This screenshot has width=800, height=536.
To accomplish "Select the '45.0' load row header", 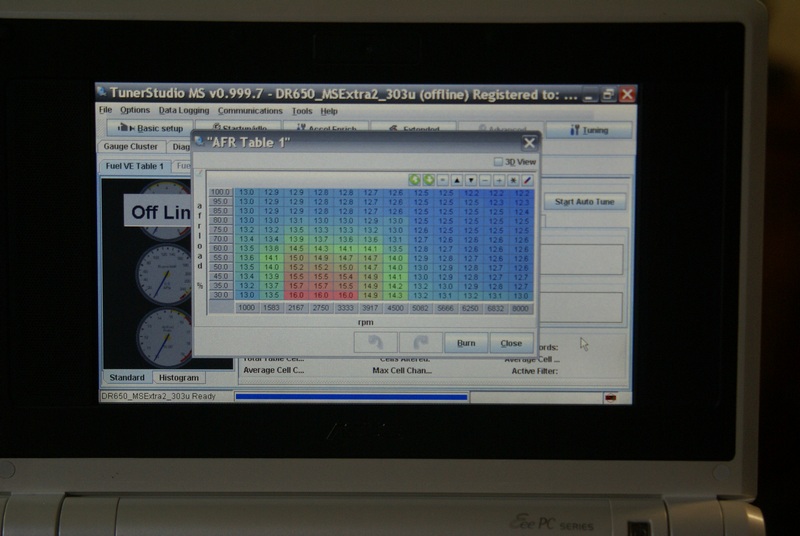I will coord(220,276).
